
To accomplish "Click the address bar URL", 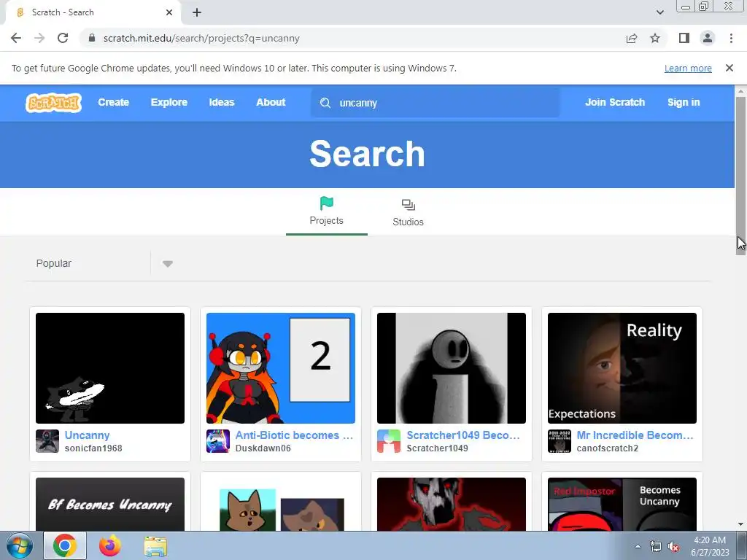I will pos(201,38).
